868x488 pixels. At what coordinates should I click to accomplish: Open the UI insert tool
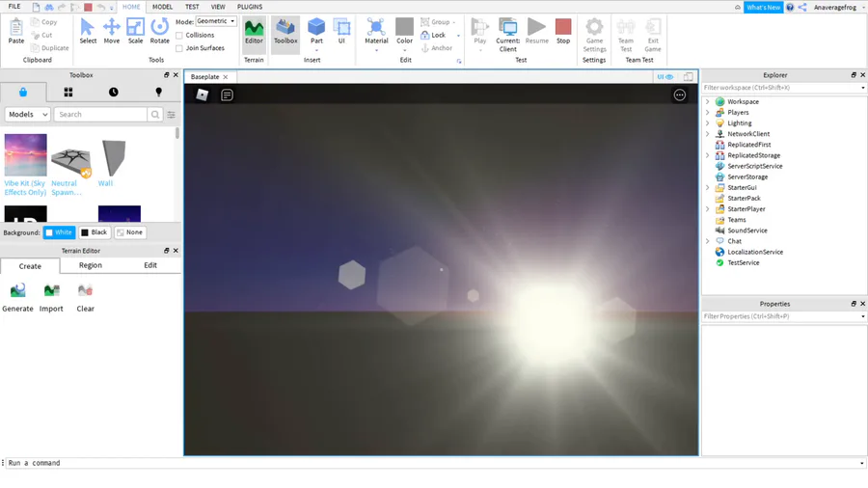(x=341, y=32)
